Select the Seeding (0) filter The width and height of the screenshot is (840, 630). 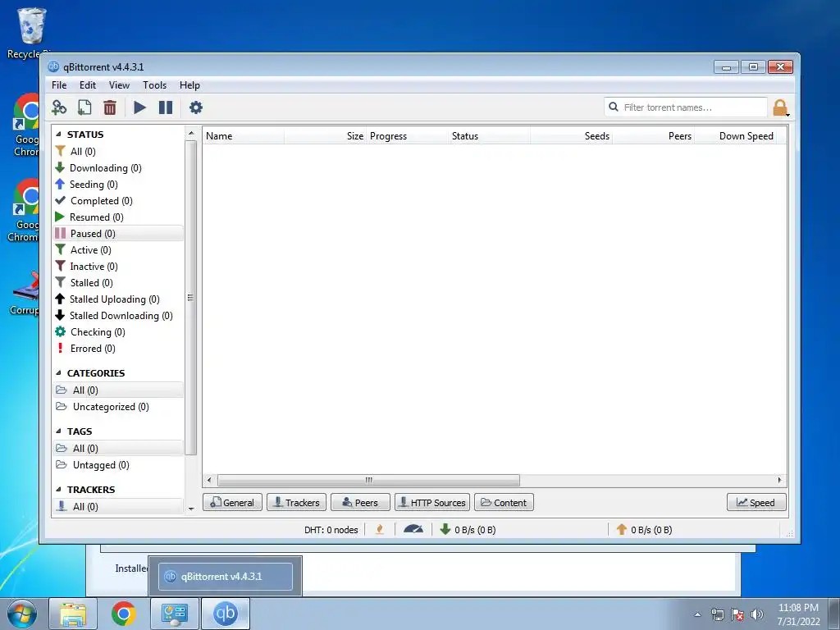point(118,185)
